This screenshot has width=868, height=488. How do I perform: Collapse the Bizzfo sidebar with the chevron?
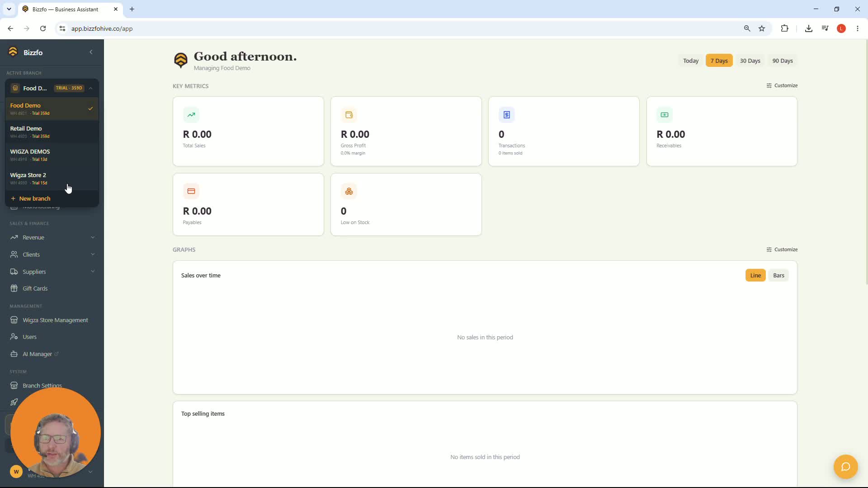coord(91,52)
